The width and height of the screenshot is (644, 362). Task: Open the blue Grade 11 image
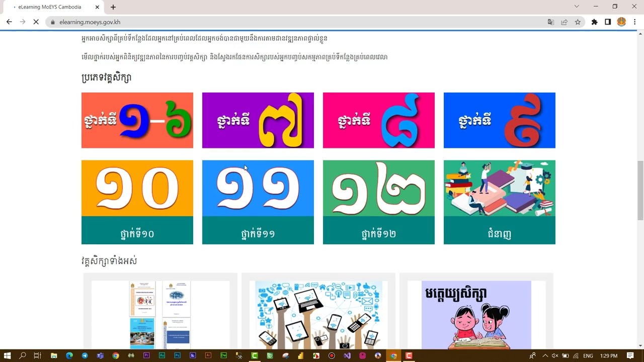[258, 188]
